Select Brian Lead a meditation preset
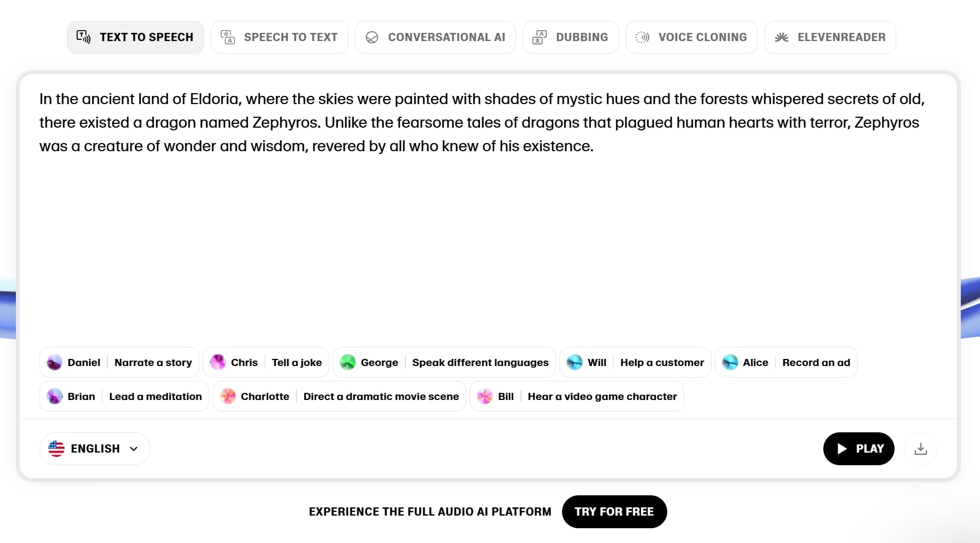 (x=124, y=396)
